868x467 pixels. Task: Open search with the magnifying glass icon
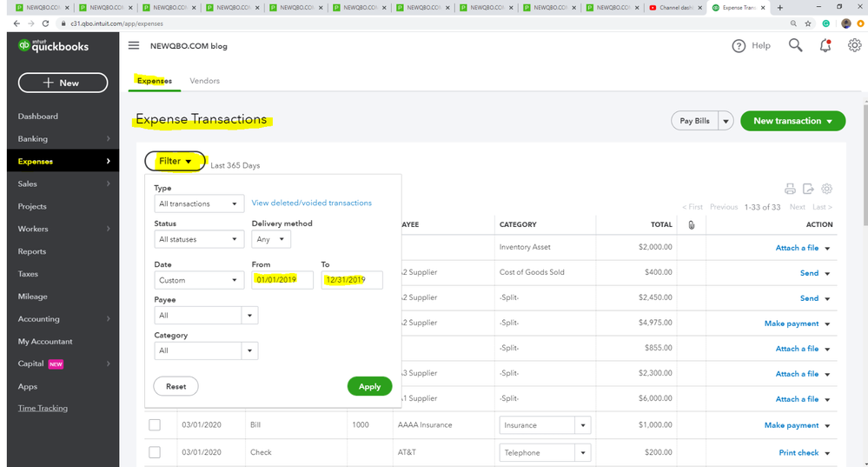point(795,45)
